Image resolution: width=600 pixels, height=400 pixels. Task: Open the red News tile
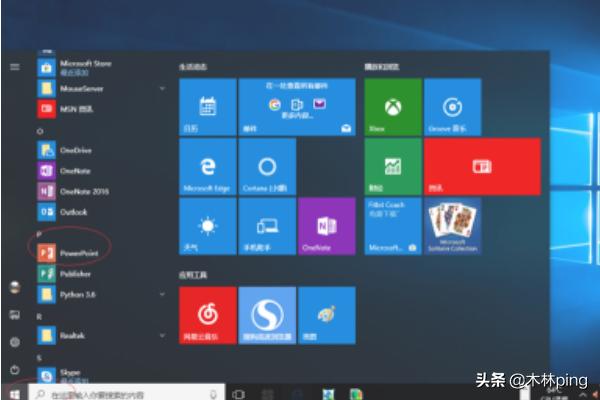click(483, 167)
